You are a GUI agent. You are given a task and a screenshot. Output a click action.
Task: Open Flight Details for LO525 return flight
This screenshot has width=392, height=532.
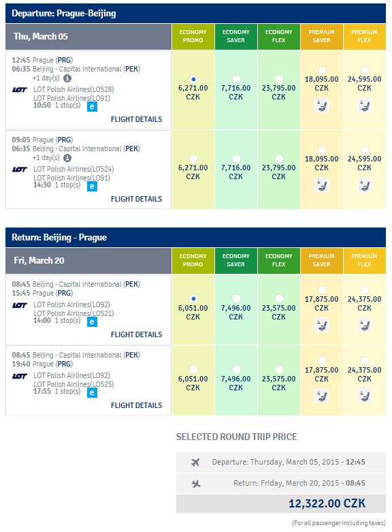pos(136,405)
